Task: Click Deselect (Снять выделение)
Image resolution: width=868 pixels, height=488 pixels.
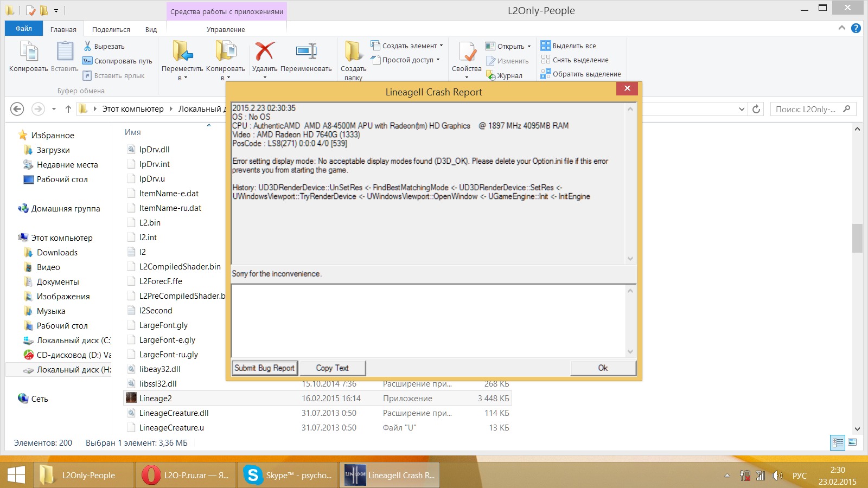Action: (575, 60)
